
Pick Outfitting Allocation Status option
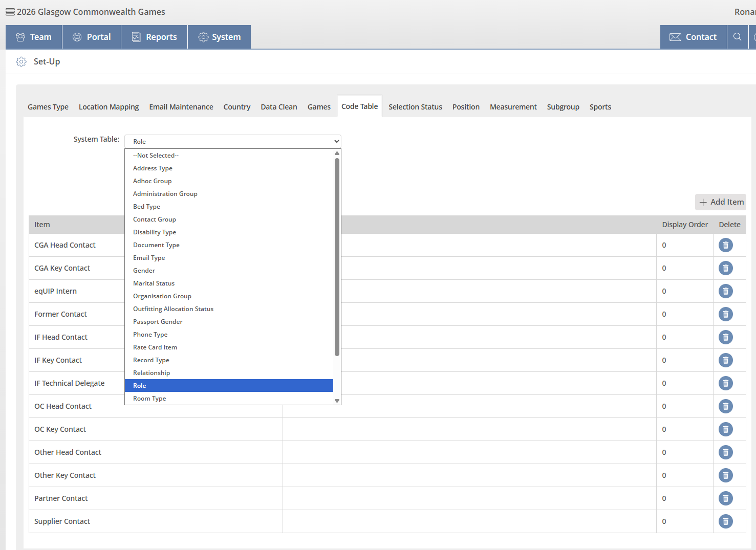(x=173, y=309)
